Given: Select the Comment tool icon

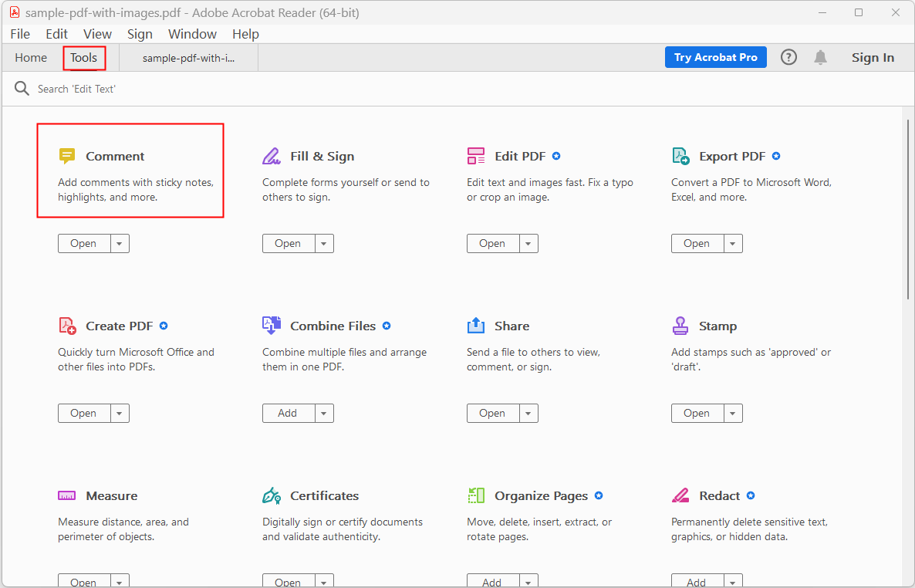Looking at the screenshot, I should [67, 155].
